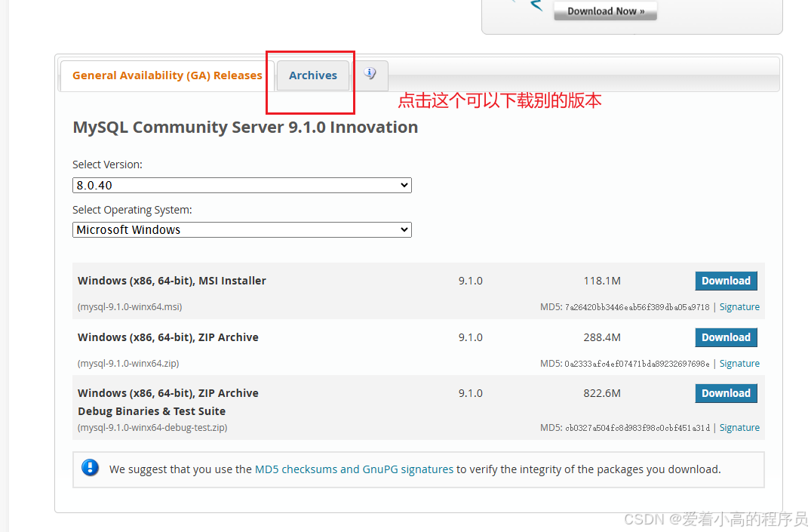
Task: Open the Select Operating System dropdown
Action: 242,229
